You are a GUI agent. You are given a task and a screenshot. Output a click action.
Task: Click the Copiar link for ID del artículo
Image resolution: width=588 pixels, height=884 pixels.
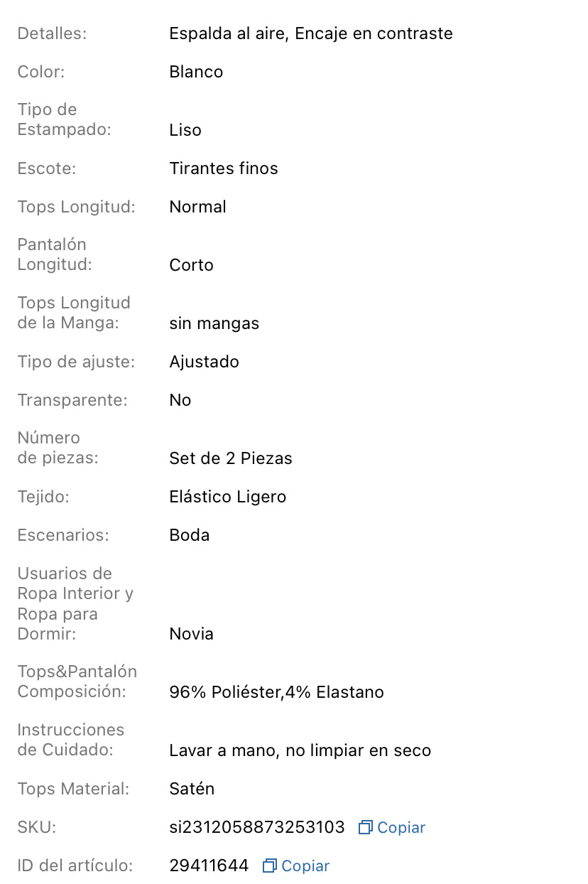click(305, 866)
